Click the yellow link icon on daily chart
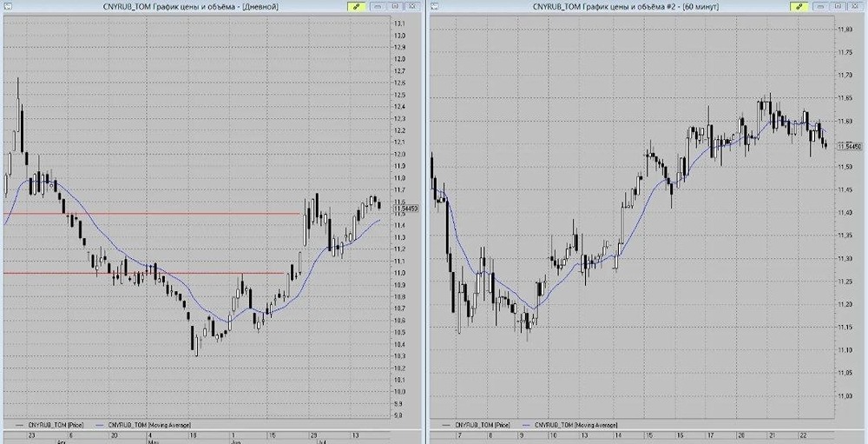Screen dimensions: 868x444 356,7
